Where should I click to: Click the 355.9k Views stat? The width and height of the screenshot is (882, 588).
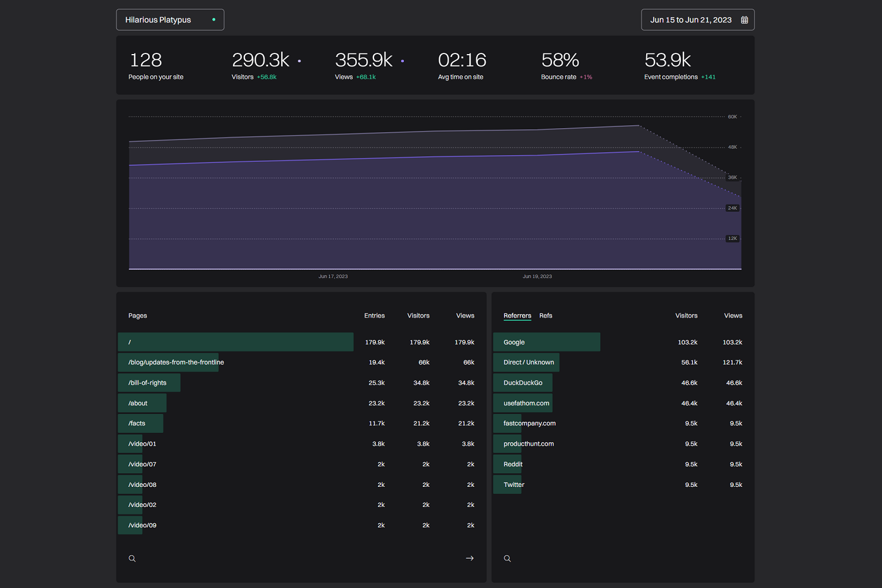(369, 65)
